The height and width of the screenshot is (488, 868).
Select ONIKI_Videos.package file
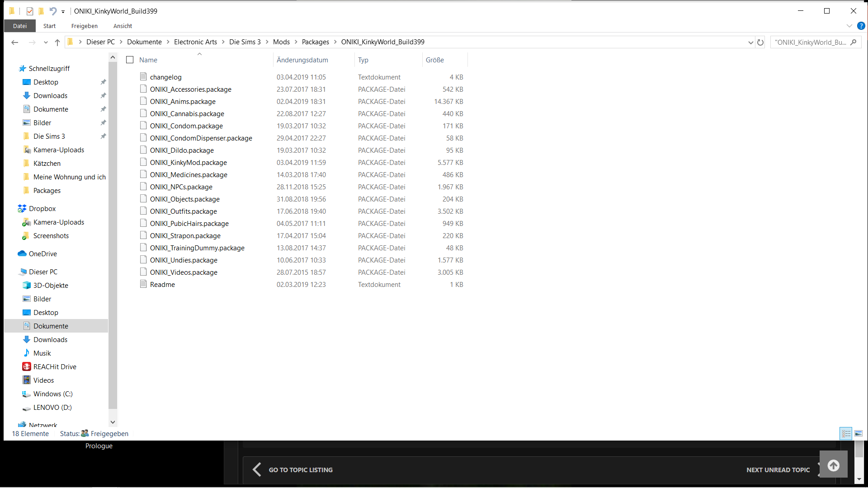click(x=184, y=272)
